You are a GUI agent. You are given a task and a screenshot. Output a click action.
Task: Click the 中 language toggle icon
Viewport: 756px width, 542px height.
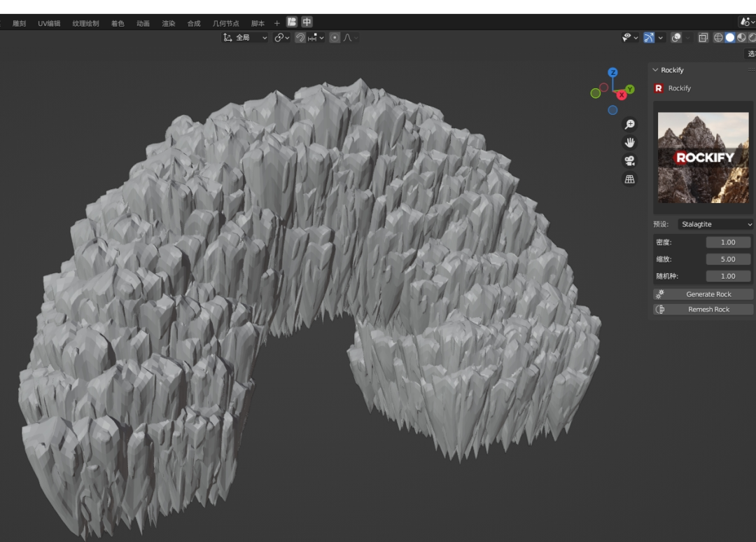tap(307, 22)
